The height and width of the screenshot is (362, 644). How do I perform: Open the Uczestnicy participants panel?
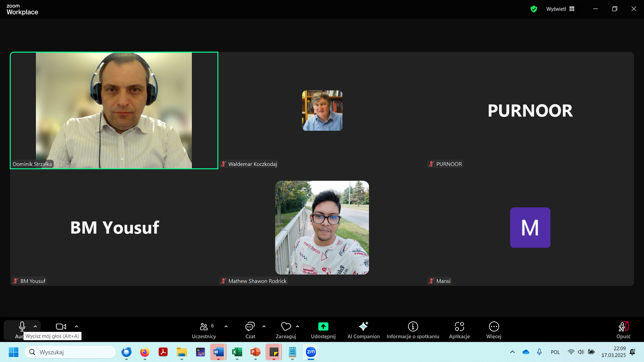tap(204, 330)
